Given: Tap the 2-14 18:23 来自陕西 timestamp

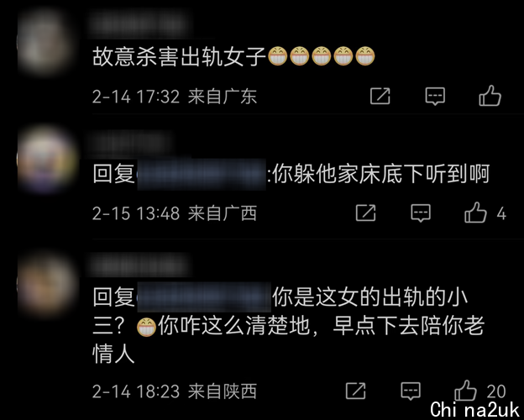Looking at the screenshot, I should (175, 391).
